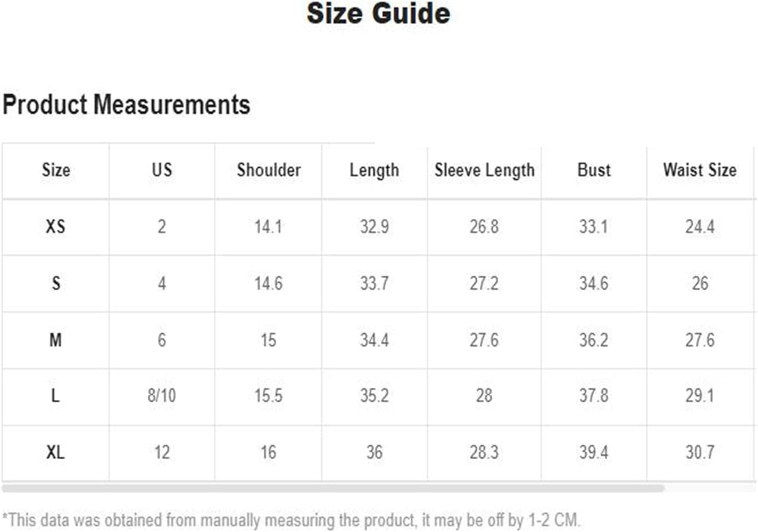Click the horizontal scrollbar below the table

[333, 488]
